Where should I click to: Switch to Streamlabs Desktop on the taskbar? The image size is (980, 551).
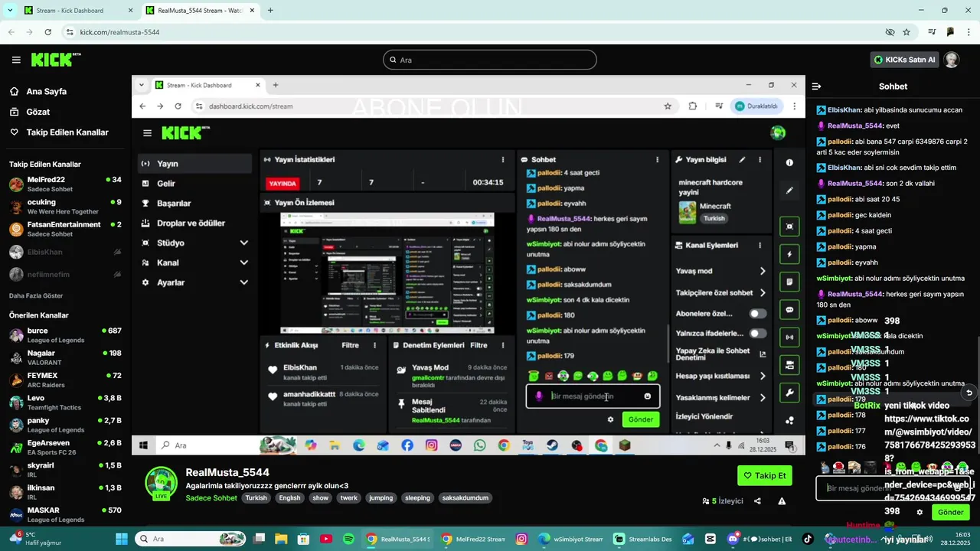coord(643,539)
